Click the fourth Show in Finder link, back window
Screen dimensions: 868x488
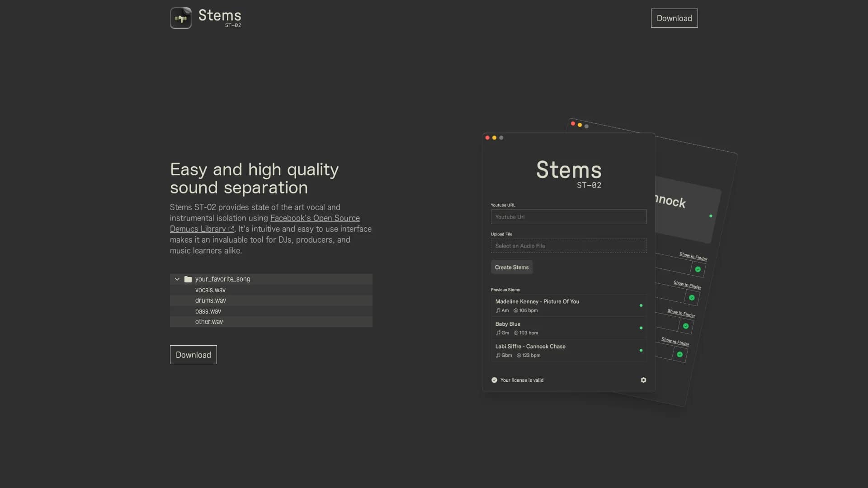[675, 342]
